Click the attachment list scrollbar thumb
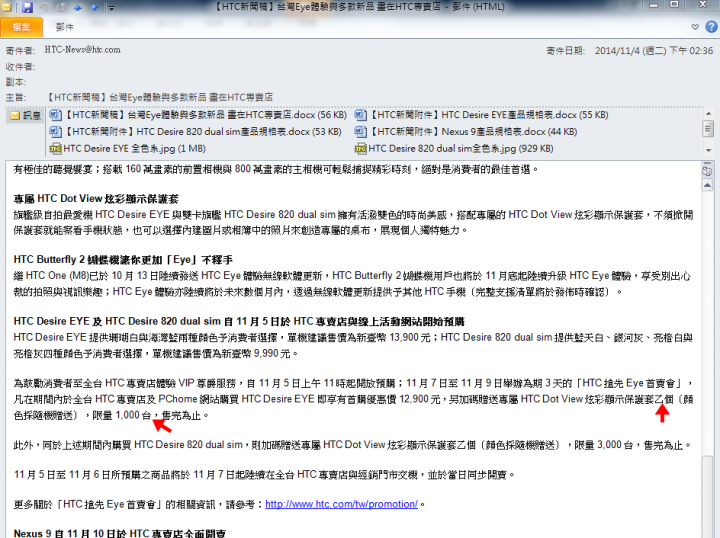The width and height of the screenshot is (720, 538). click(x=709, y=129)
